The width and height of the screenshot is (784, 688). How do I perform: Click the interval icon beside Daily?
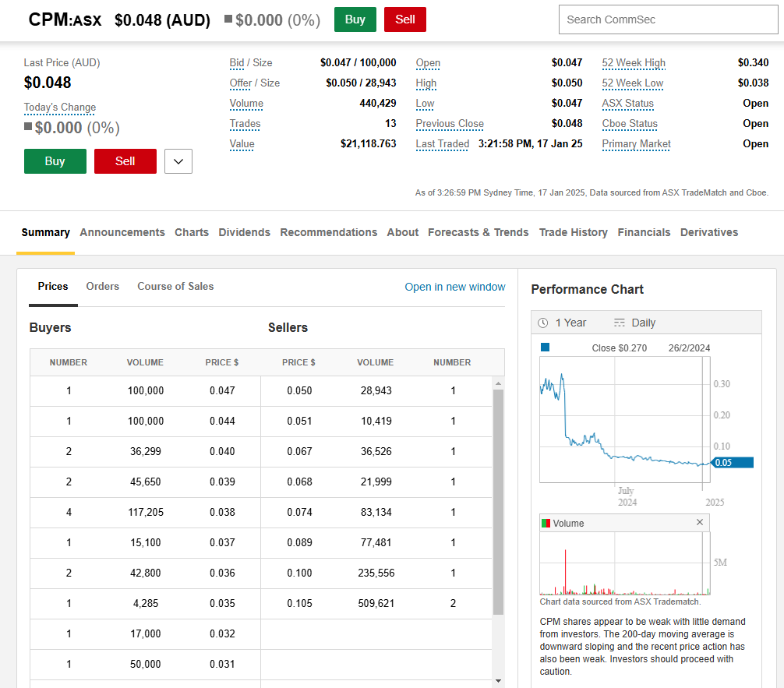click(620, 323)
